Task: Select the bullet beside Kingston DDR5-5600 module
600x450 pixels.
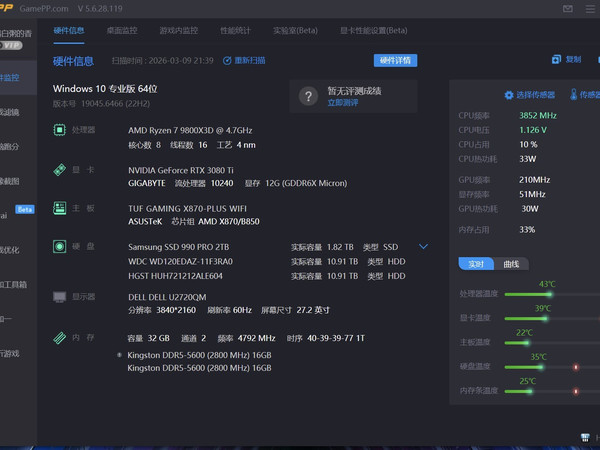Action: pyautogui.click(x=119, y=355)
